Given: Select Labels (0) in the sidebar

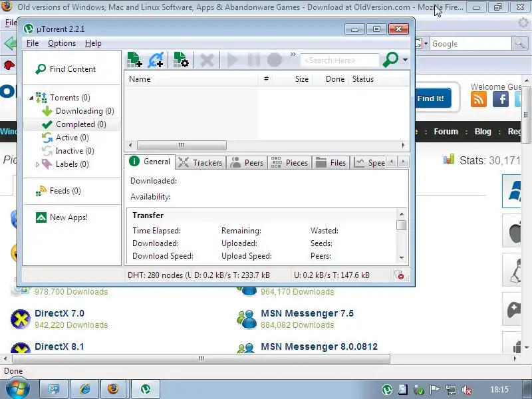Looking at the screenshot, I should (x=72, y=164).
